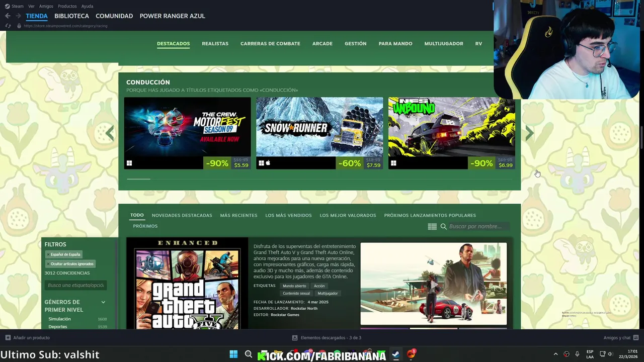Open Windows taskbar search

pyautogui.click(x=249, y=354)
